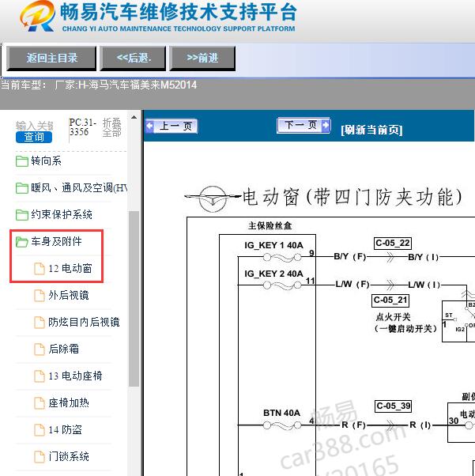Click the page icon beside 外后视镜
The height and width of the screenshot is (476, 475).
pos(40,296)
